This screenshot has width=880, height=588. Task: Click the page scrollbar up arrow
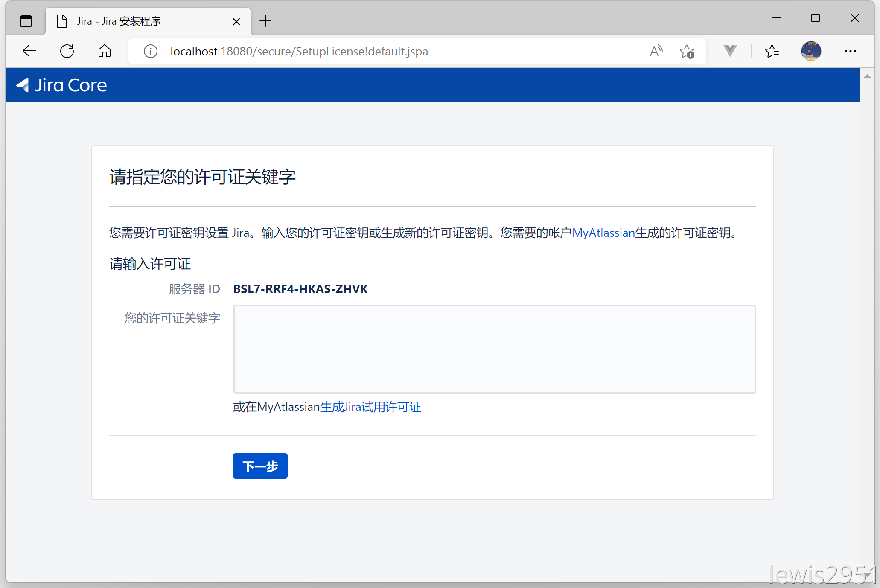(867, 76)
